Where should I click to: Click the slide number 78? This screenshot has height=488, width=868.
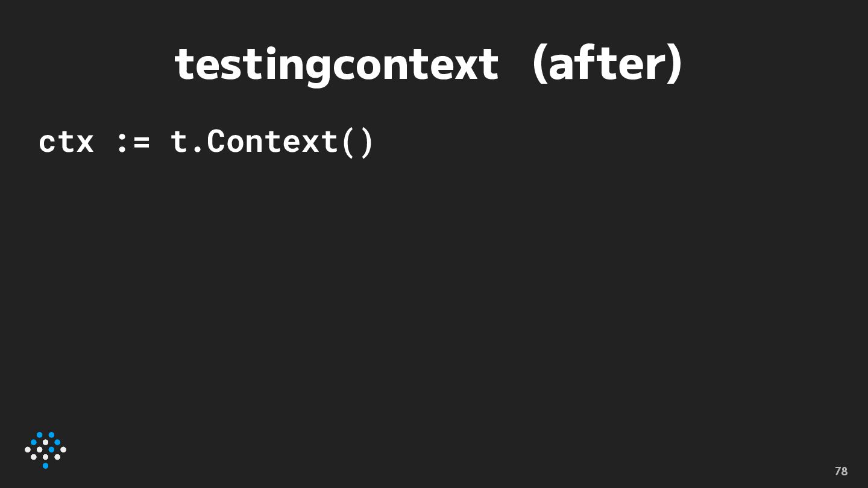tap(841, 471)
